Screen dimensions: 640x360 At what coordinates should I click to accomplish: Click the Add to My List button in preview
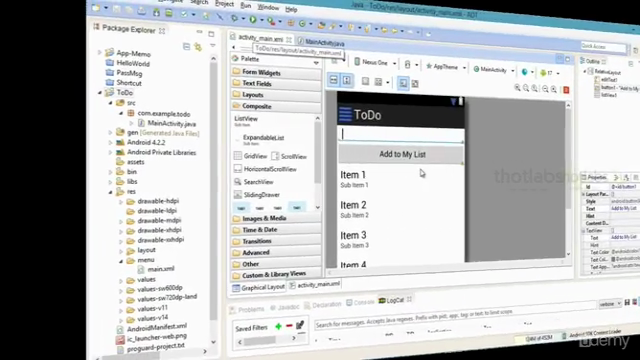pyautogui.click(x=402, y=154)
